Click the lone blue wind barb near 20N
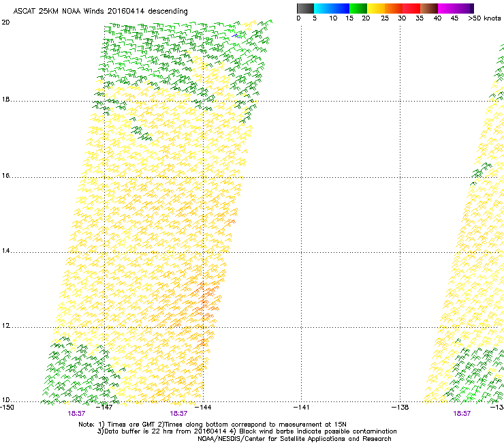Image resolution: width=504 pixels, height=443 pixels. (235, 35)
